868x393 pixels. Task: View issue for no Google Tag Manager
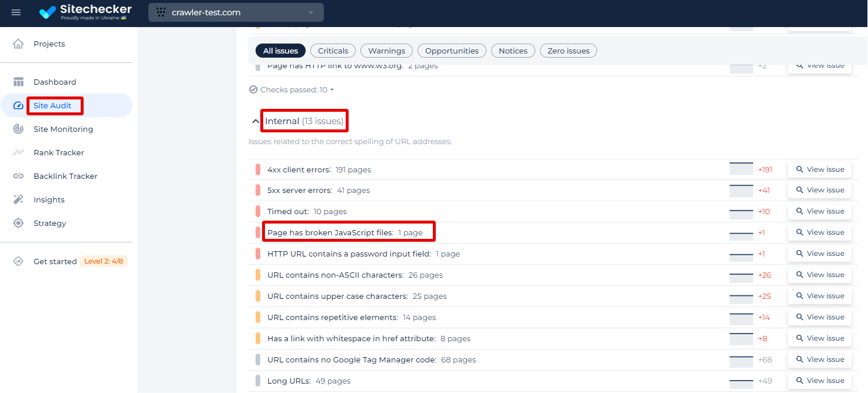(820, 359)
